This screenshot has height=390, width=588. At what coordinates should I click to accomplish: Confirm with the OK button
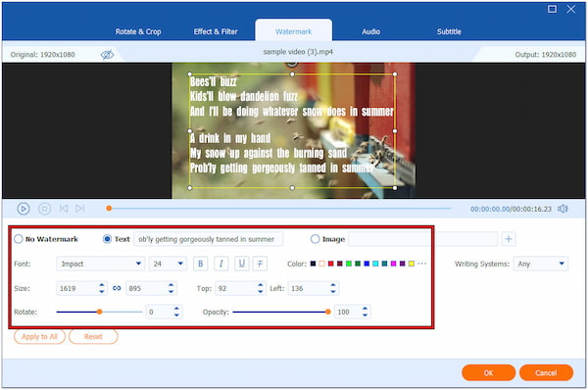488,372
